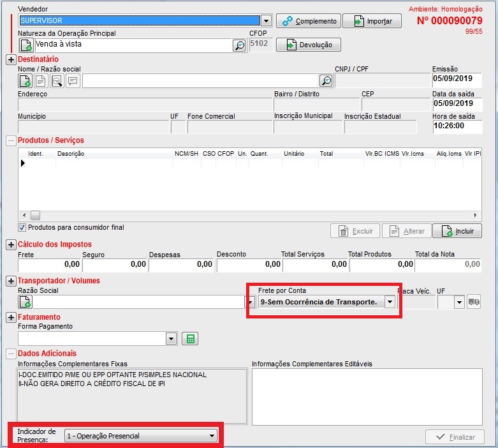Viewport: 498px width, 448px height.
Task: Click the add new Destinatário document icon
Action: 26,80
